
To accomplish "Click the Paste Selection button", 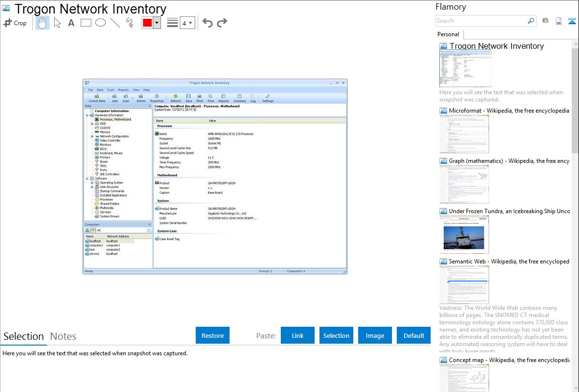I will coord(336,335).
